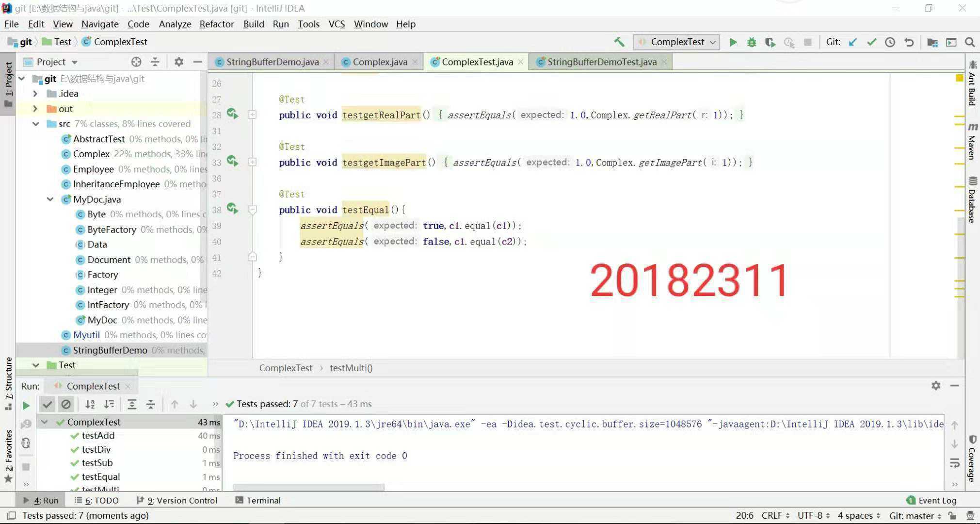
Task: Toggle the Coverage tool window
Action: coord(972,459)
